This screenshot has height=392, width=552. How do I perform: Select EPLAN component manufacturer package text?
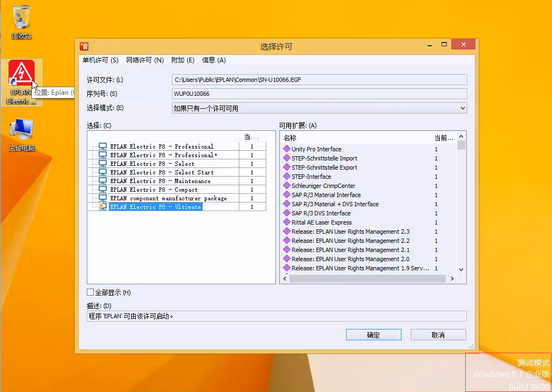point(168,198)
